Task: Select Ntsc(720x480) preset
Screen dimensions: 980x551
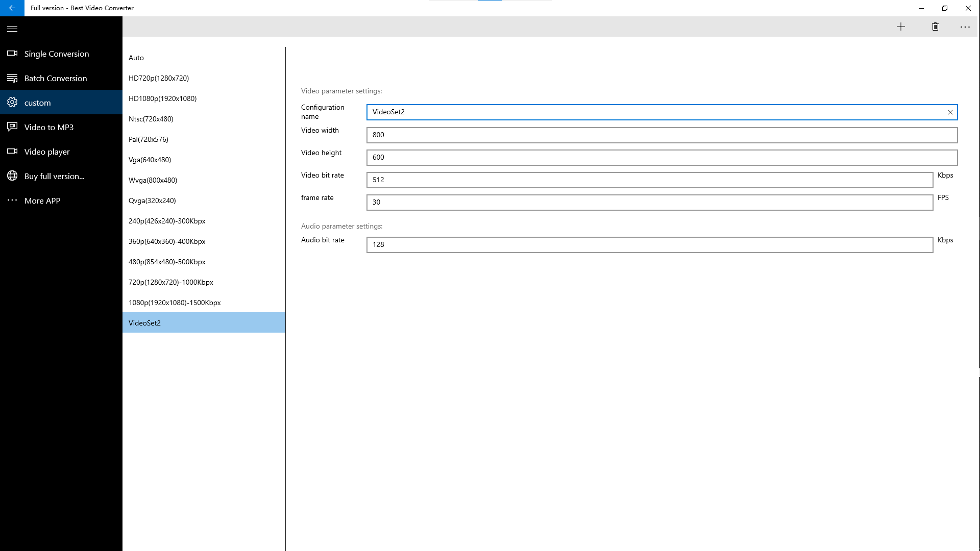Action: pyautogui.click(x=204, y=119)
